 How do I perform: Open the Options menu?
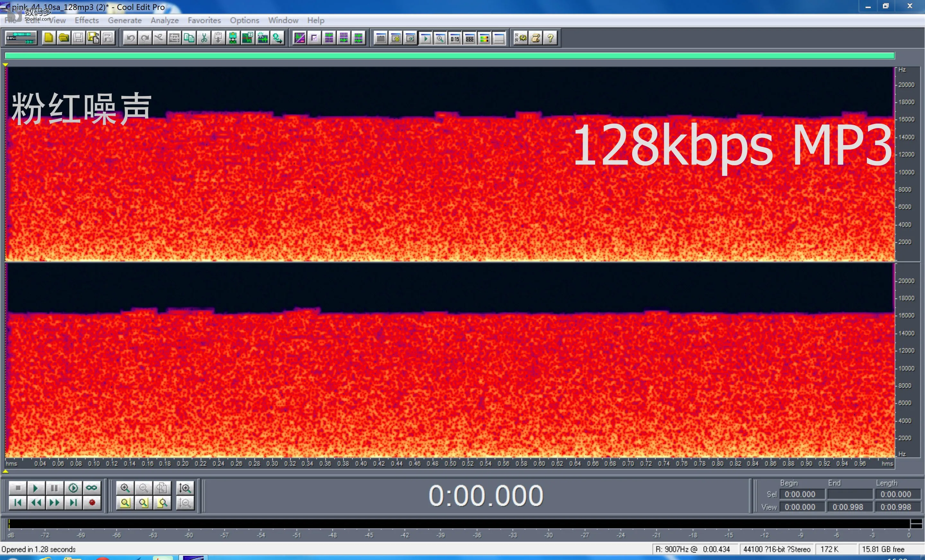[244, 20]
